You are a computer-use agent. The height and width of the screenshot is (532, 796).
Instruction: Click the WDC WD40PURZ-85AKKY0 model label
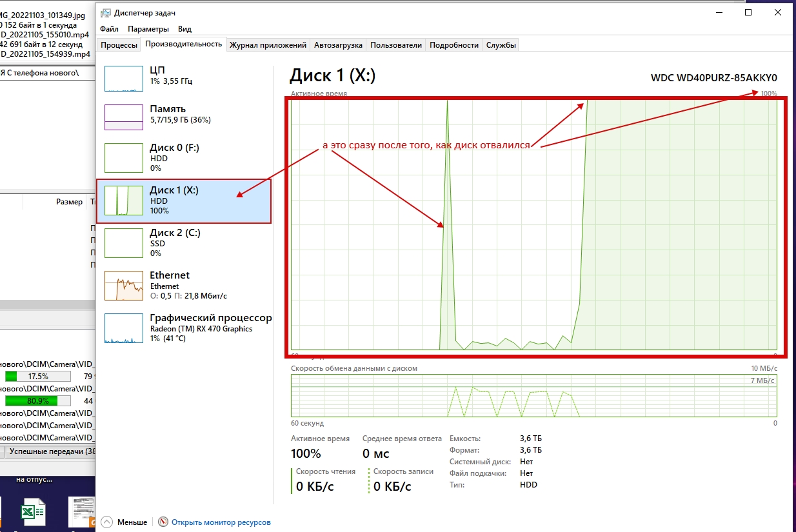tap(714, 78)
